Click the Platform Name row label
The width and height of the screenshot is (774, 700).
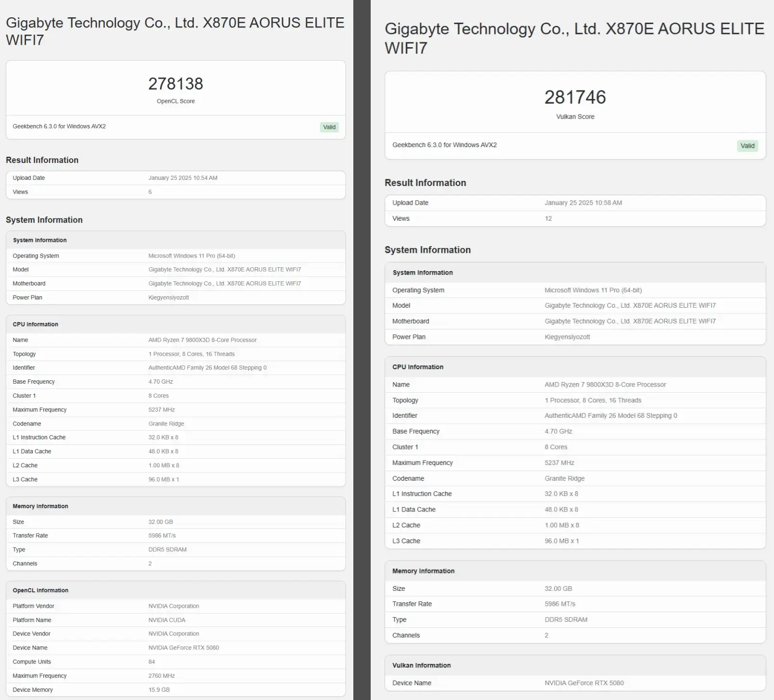(32, 620)
